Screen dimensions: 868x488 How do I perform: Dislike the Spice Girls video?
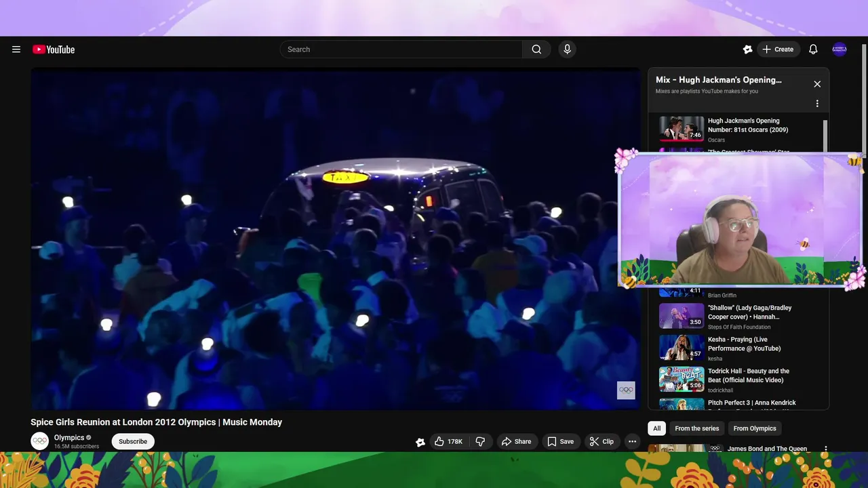[480, 441]
